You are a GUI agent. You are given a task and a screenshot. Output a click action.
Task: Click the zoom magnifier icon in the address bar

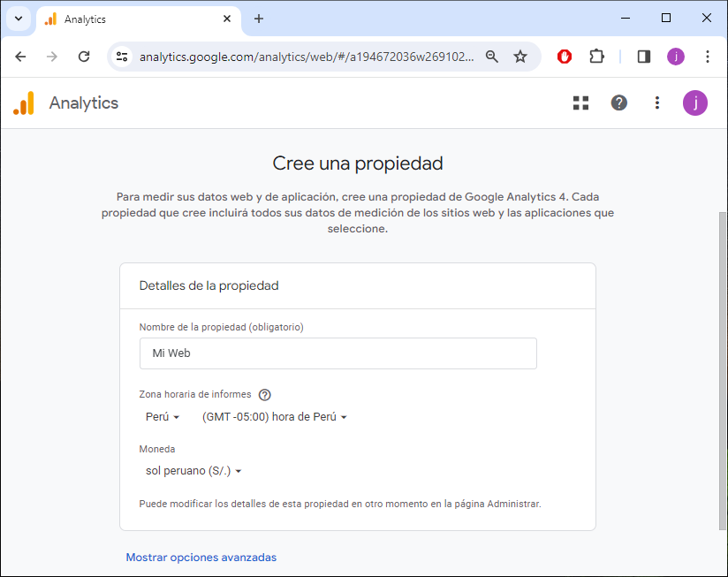coord(492,57)
